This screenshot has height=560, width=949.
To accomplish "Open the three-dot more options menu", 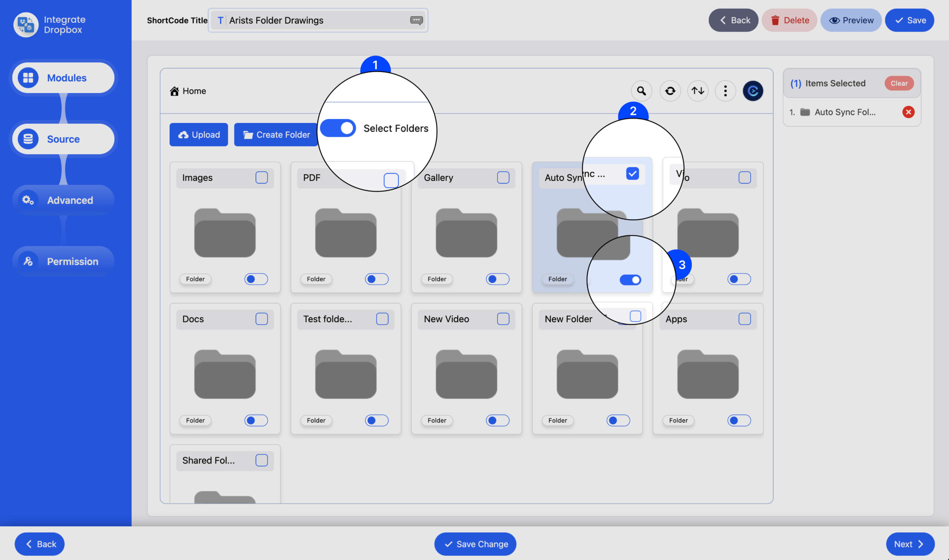I will [725, 91].
